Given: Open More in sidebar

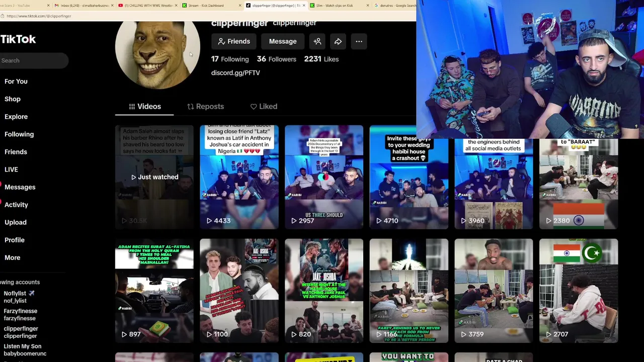Looking at the screenshot, I should [12, 257].
